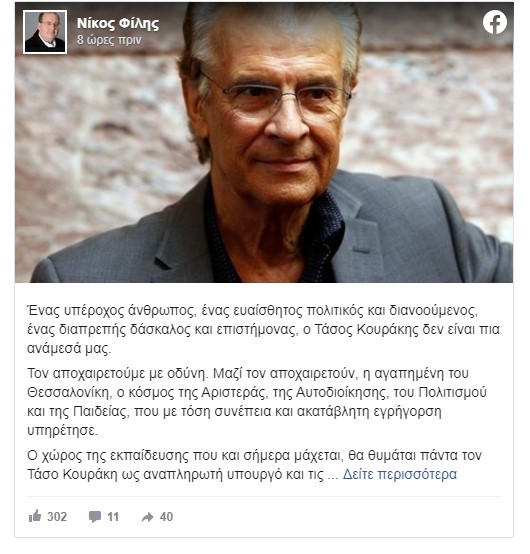The width and height of the screenshot is (530, 554).
Task: Click the 11 comments count
Action: coord(113,517)
